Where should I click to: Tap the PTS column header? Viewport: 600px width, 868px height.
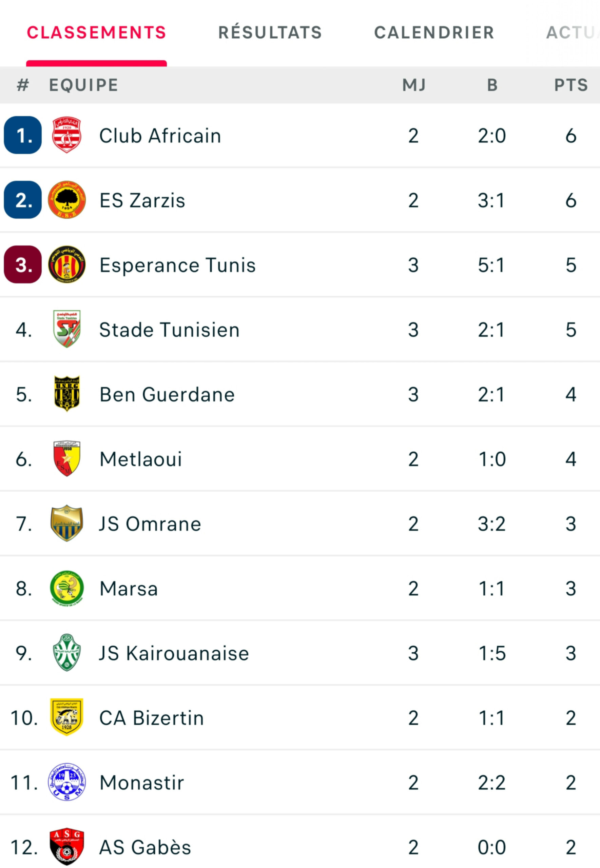coord(571,85)
